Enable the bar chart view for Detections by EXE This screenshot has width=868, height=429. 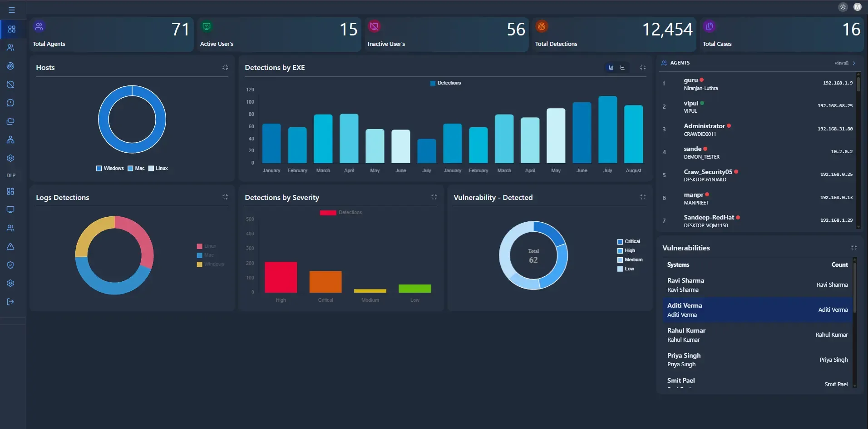[611, 67]
